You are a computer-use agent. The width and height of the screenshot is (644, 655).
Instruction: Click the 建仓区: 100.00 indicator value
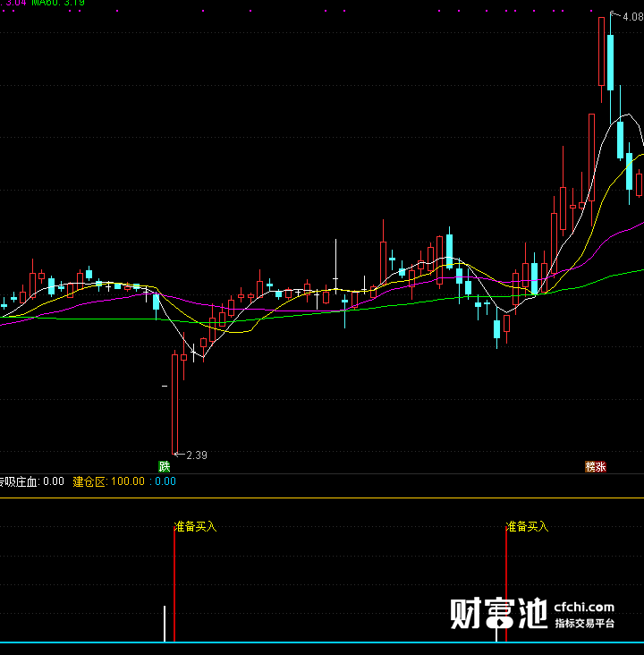(x=108, y=481)
